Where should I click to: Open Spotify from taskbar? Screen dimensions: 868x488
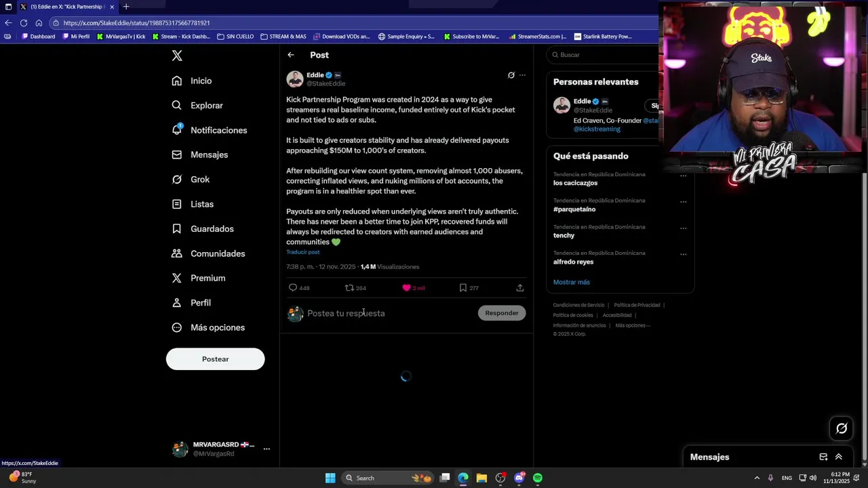538,478
